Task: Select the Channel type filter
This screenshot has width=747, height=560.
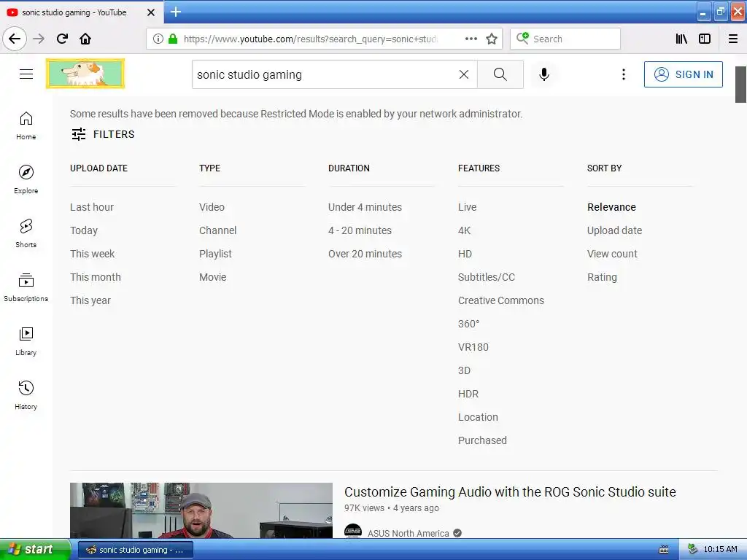Action: tap(217, 230)
